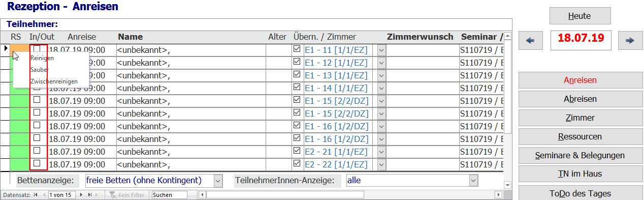
Task: Uncheck Übern. checkbox for E1 - 12
Action: 297,62
